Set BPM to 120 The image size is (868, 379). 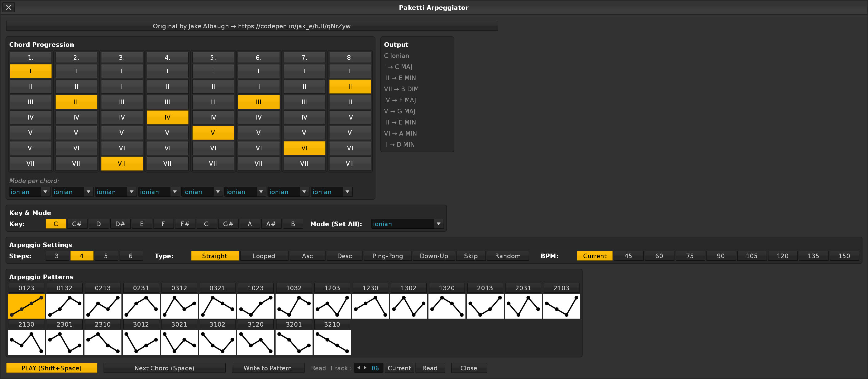click(782, 256)
